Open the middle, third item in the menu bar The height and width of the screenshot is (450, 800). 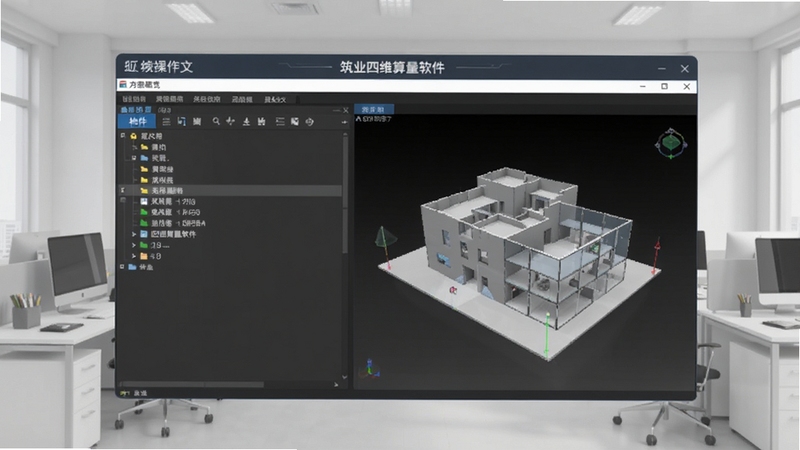tap(207, 99)
